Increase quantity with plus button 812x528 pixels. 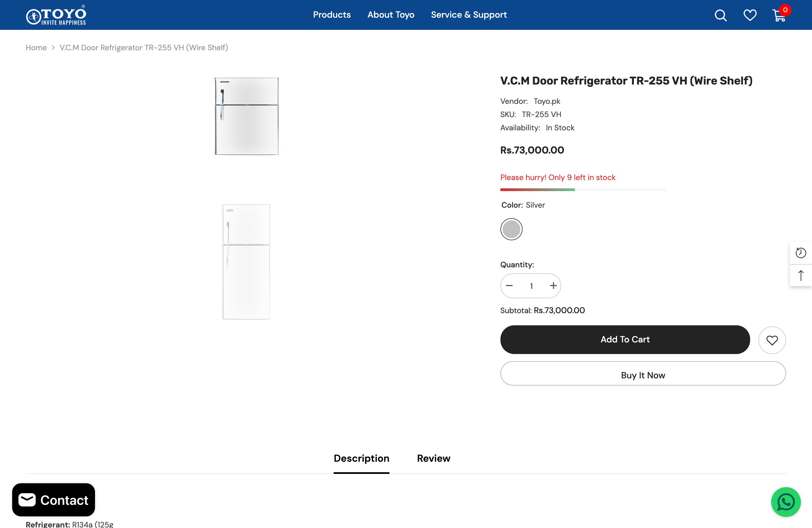[x=553, y=286]
